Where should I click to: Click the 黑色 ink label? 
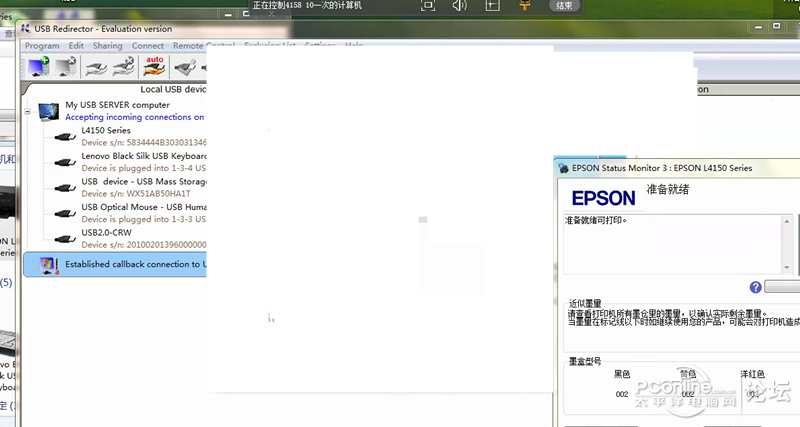(622, 374)
